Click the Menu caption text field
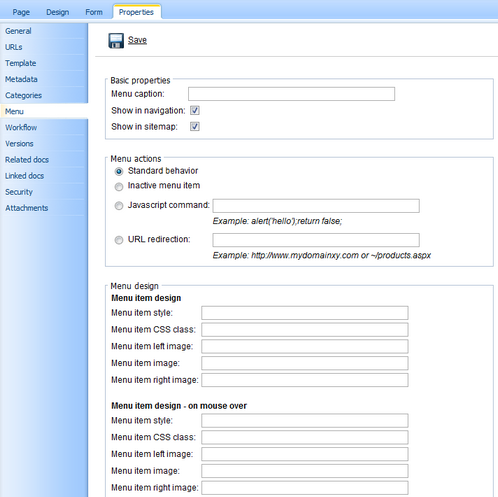Image resolution: width=498 pixels, height=497 pixels. [291, 94]
